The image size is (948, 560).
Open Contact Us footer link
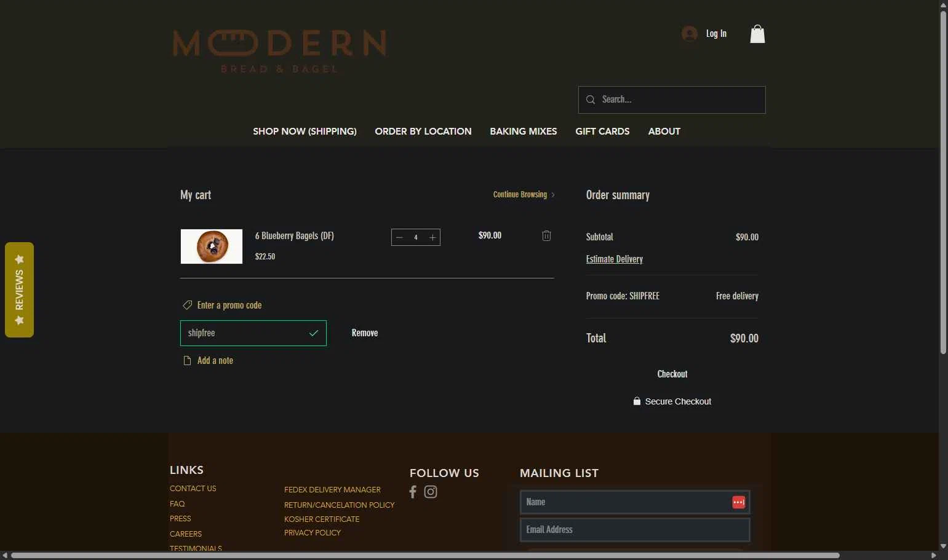193,489
